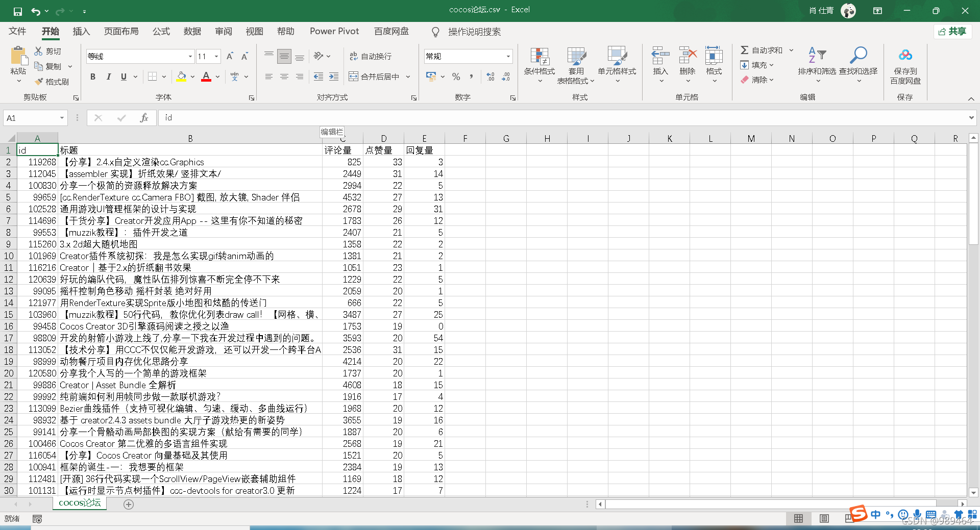The image size is (980, 530).
Task: Expand the Name Box dropdown
Action: [x=62, y=118]
